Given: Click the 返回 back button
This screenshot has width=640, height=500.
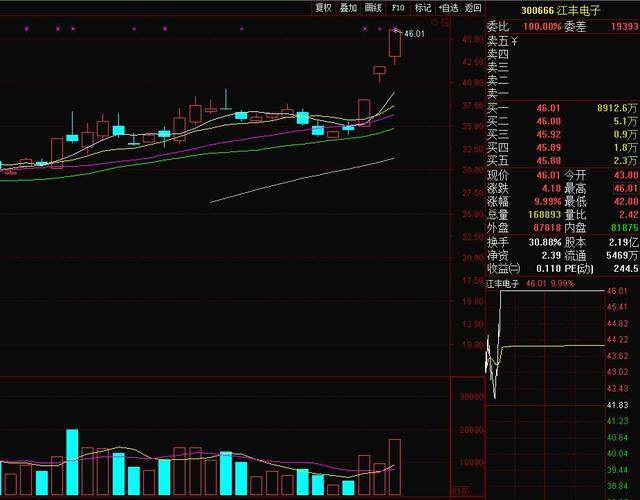Looking at the screenshot, I should 473,7.
